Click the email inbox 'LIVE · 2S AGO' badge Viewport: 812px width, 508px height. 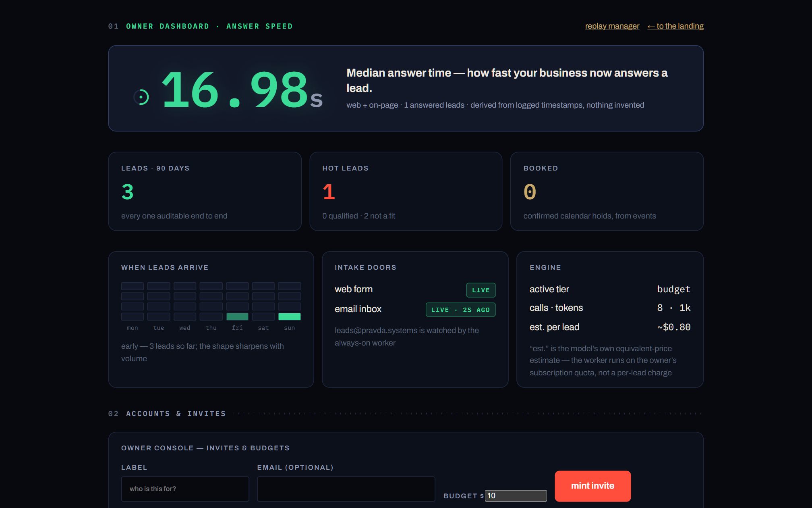(x=460, y=310)
